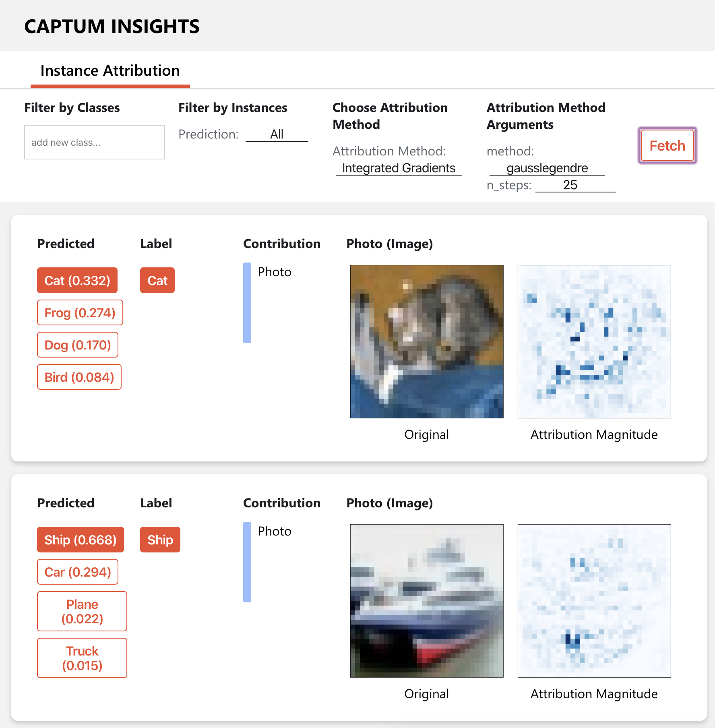Image resolution: width=715 pixels, height=728 pixels.
Task: Click the n_steps value field
Action: 575,185
